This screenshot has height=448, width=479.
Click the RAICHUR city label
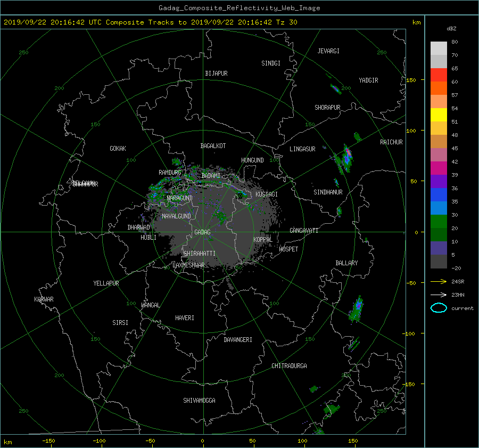click(x=391, y=142)
